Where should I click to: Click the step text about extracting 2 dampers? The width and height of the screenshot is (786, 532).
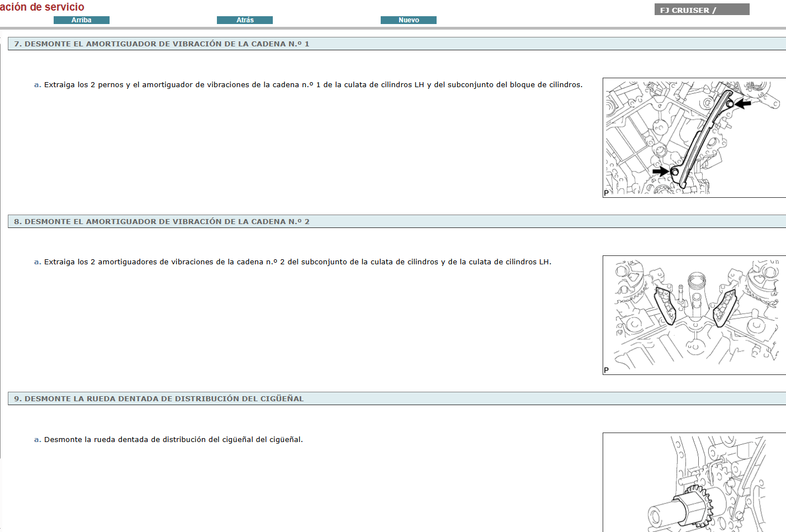click(297, 262)
